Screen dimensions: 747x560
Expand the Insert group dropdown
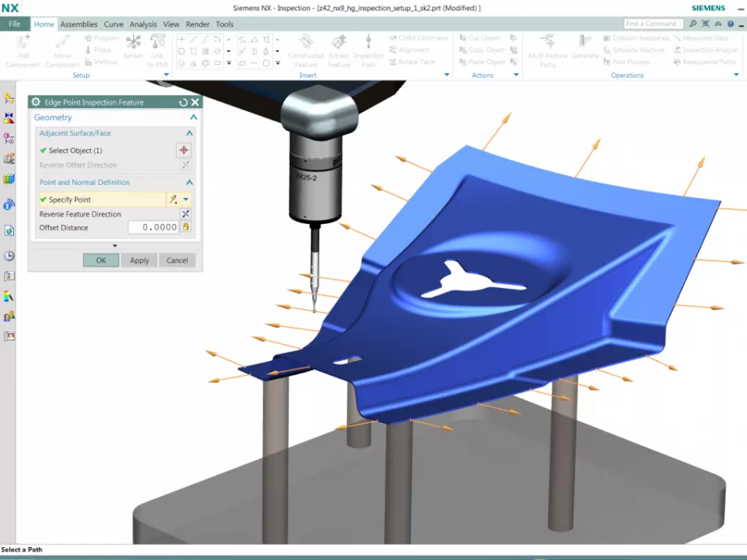(447, 75)
